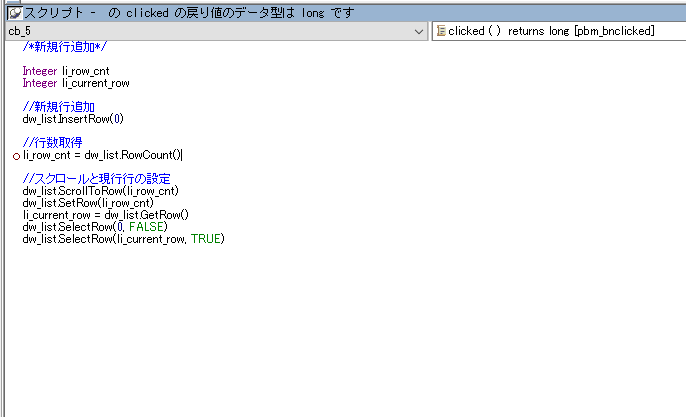Click inside the cb_5 combo box field

(200, 32)
